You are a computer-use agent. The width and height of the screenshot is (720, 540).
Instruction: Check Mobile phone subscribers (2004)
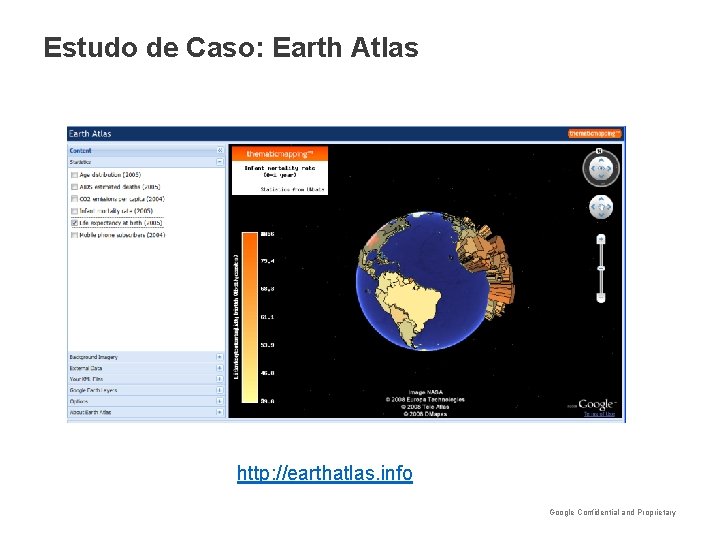[x=74, y=235]
